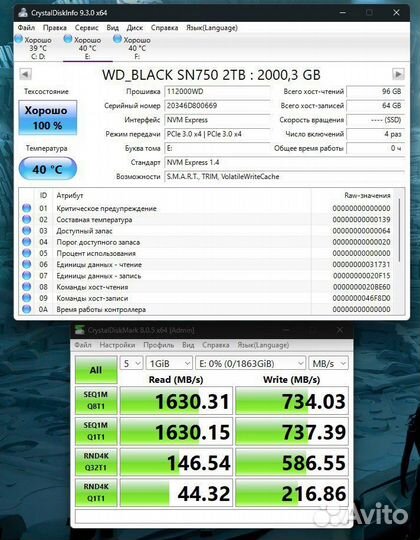This screenshot has height=540, width=420.
Task: Open the Вид menu in CrystalDiskMark
Action: tap(188, 345)
